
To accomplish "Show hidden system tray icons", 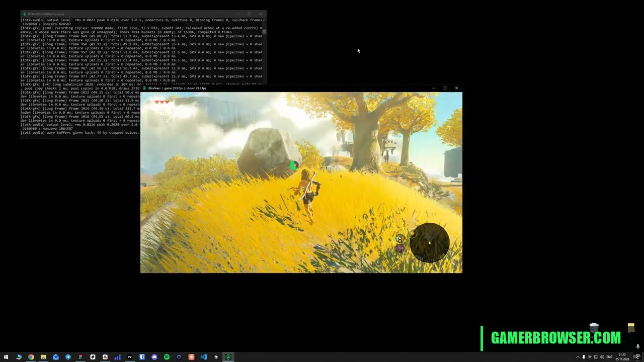I will pos(578,357).
